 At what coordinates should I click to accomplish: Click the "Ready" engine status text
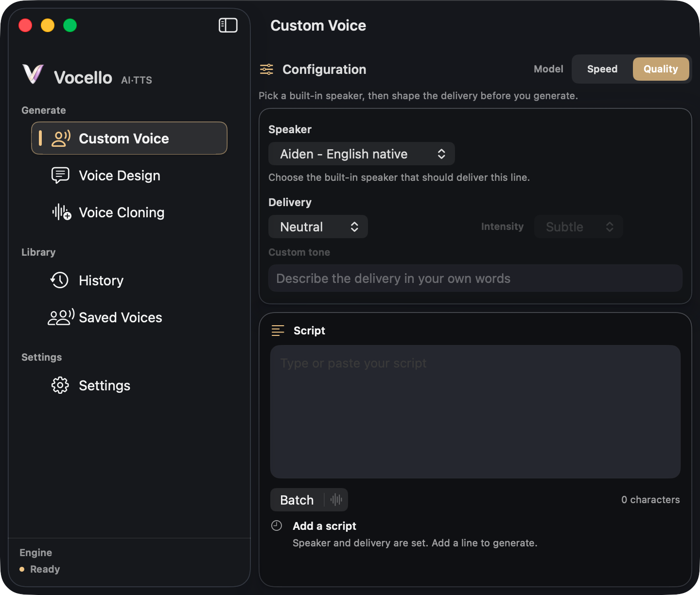[45, 569]
